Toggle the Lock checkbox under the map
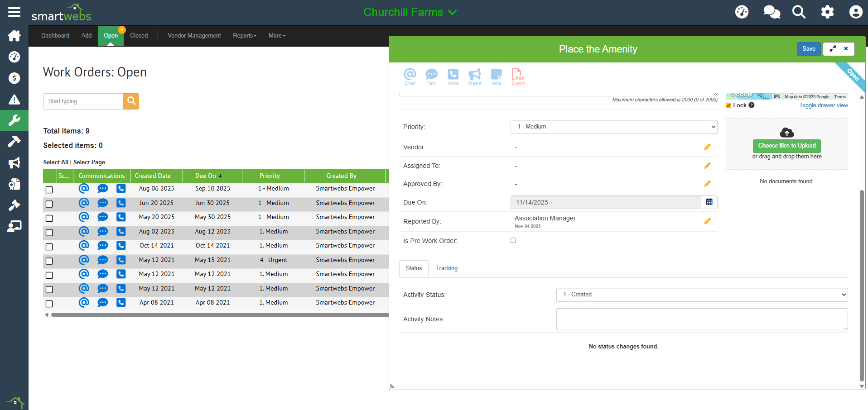This screenshot has width=868, height=410. point(728,105)
